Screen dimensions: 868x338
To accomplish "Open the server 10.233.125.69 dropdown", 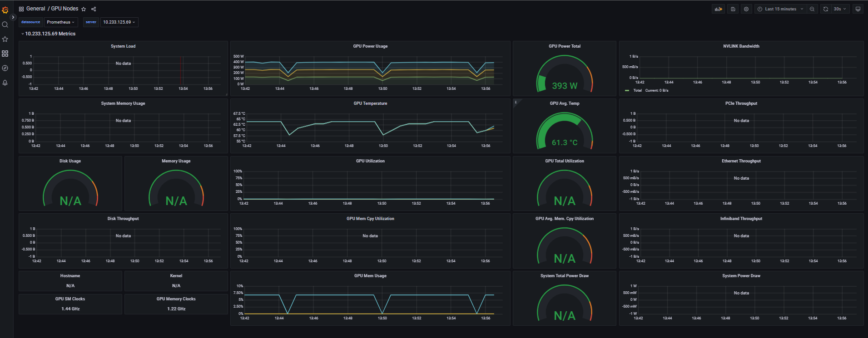I will tap(119, 22).
